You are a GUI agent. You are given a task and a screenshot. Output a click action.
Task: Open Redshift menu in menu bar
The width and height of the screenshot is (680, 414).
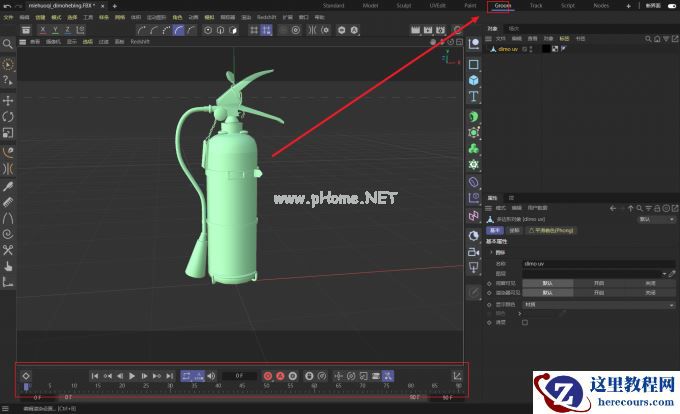266,17
